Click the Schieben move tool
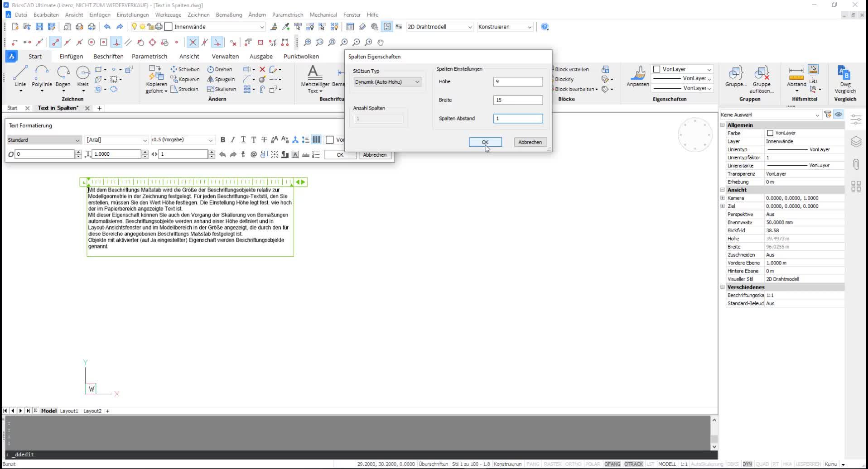 (x=185, y=69)
